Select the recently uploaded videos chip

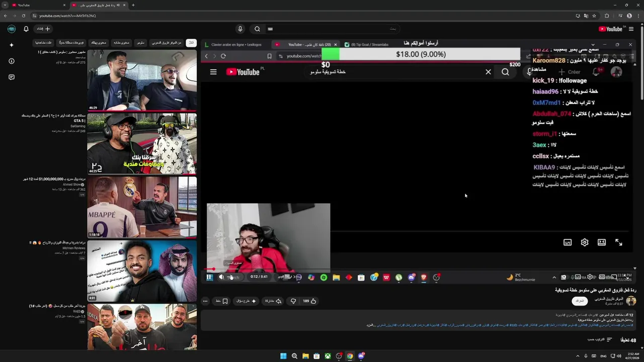[71, 43]
